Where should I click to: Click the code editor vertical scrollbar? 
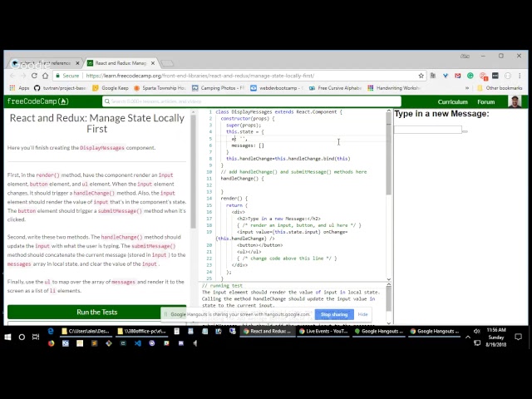[388, 154]
